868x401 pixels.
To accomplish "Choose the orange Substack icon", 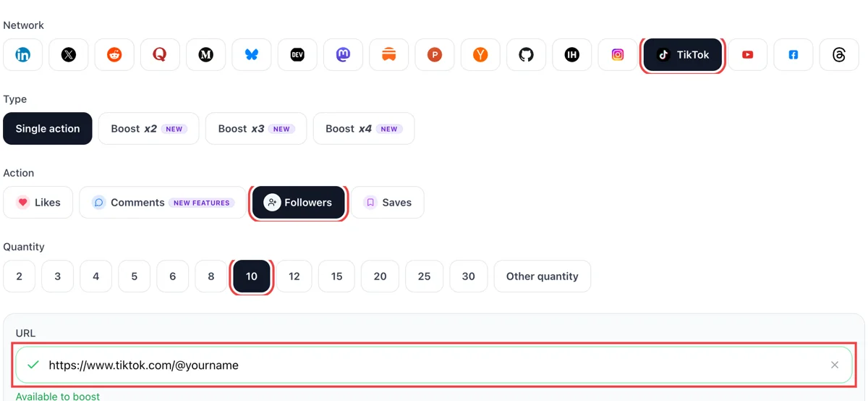I will (x=389, y=55).
